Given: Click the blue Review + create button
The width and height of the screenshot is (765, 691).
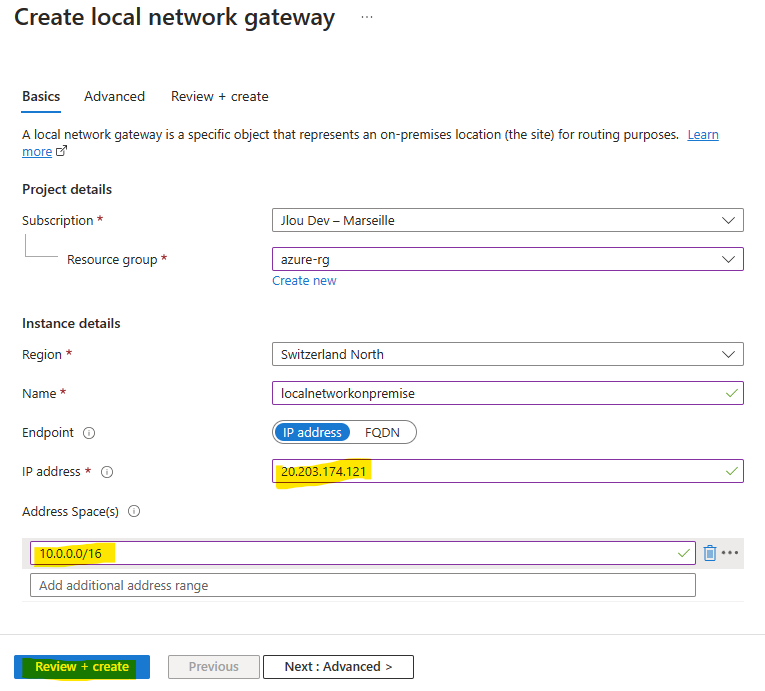Looking at the screenshot, I should 82,667.
